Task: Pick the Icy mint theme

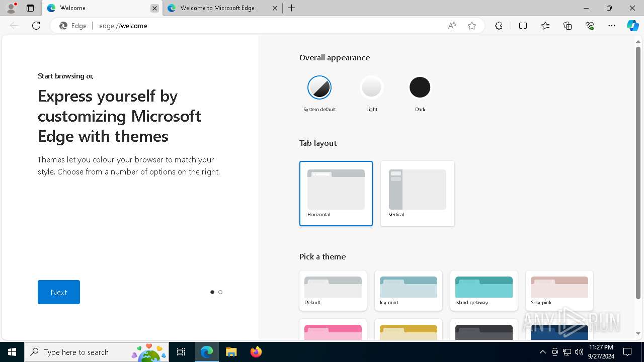Action: [x=409, y=291]
